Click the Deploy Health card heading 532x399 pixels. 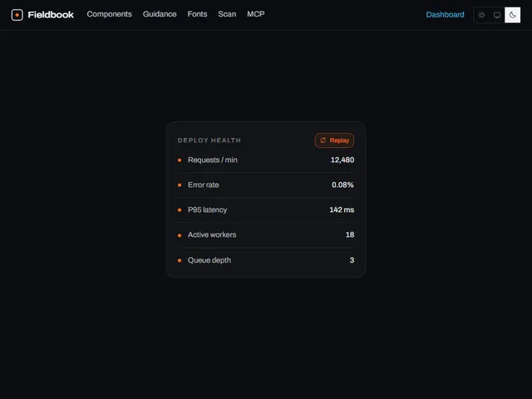click(209, 140)
